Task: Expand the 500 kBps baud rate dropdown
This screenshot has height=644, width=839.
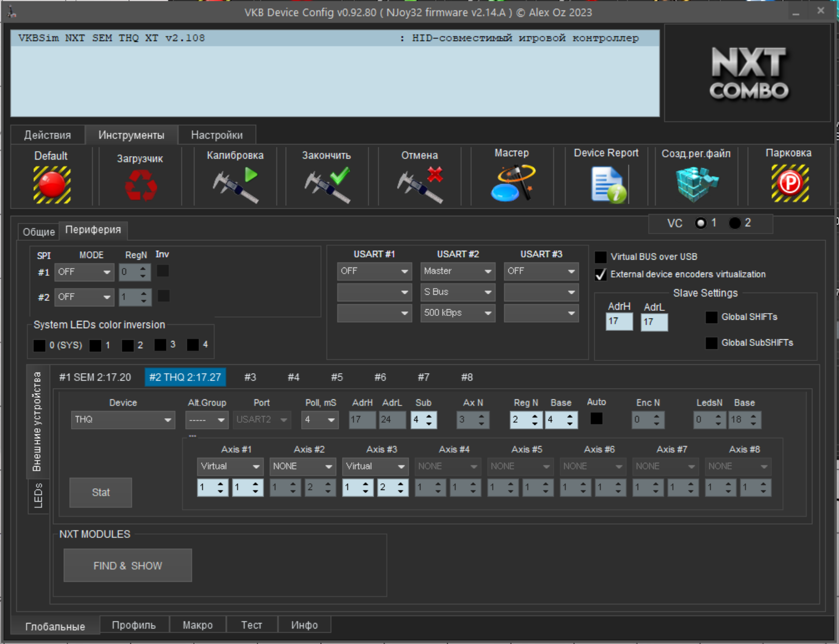Action: (457, 313)
